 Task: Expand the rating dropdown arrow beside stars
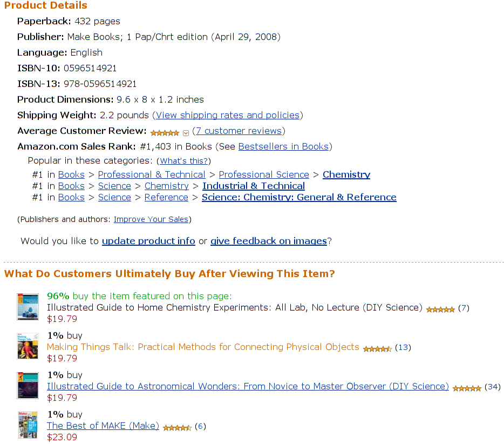[x=186, y=133]
